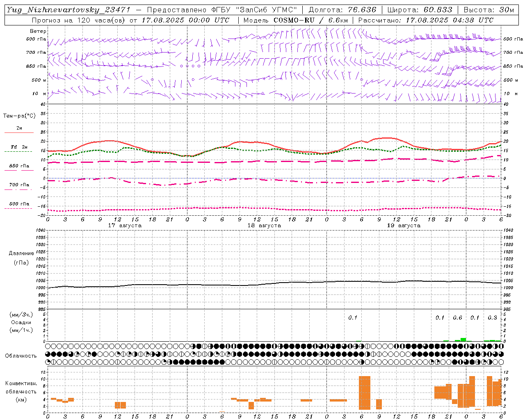Screen dimensions: 525x420
Task: Click the red 2м temperature legend line
Action: 19,132
